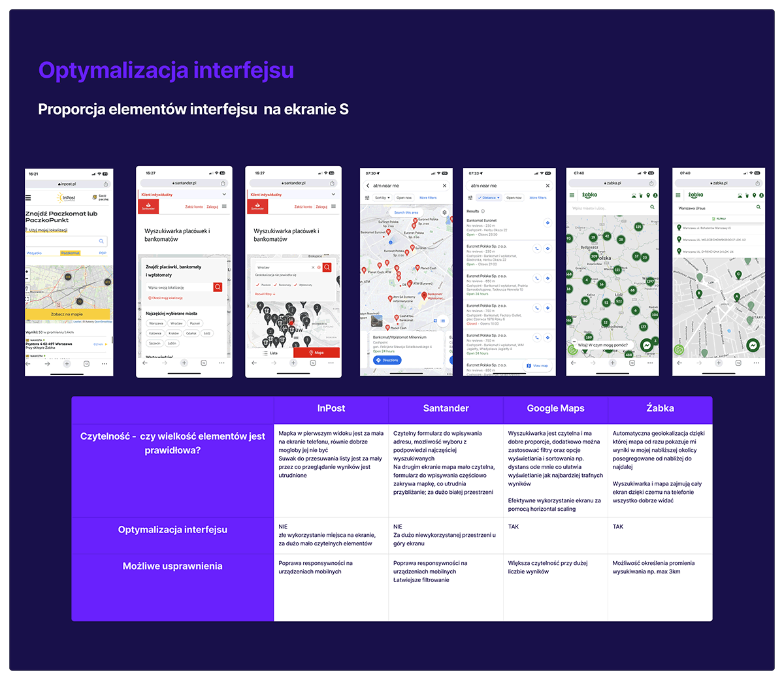Click the Results info icon
Screen dimensions: 784x680
(x=483, y=211)
